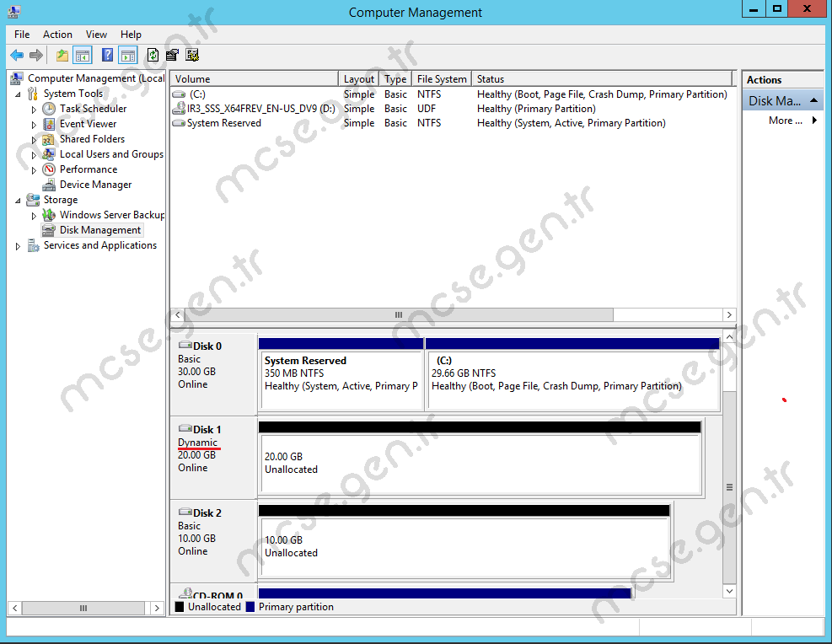Click the toolbar icon showing a hand on a panel
832x644 pixels.
(173, 55)
